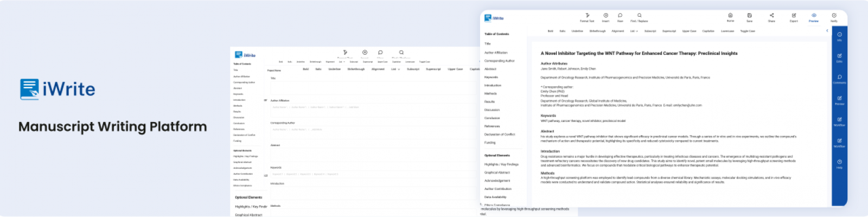
Task: Select Data Availability in preview window Optional Elements
Action: [x=495, y=197]
